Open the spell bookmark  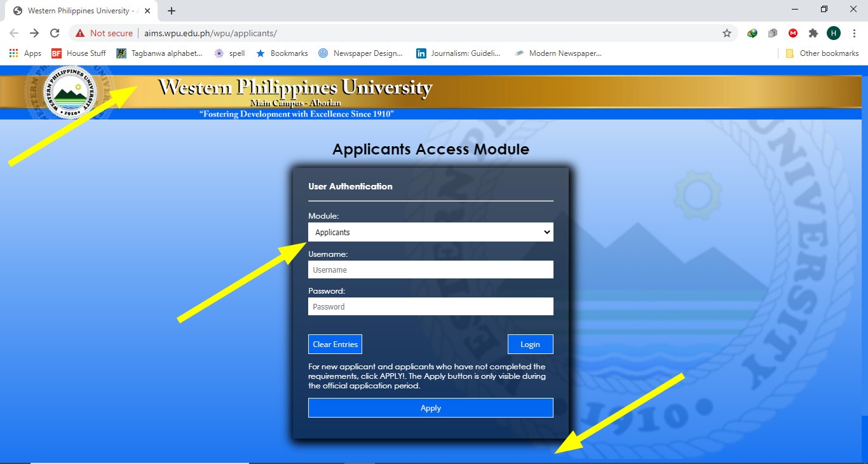(229, 53)
